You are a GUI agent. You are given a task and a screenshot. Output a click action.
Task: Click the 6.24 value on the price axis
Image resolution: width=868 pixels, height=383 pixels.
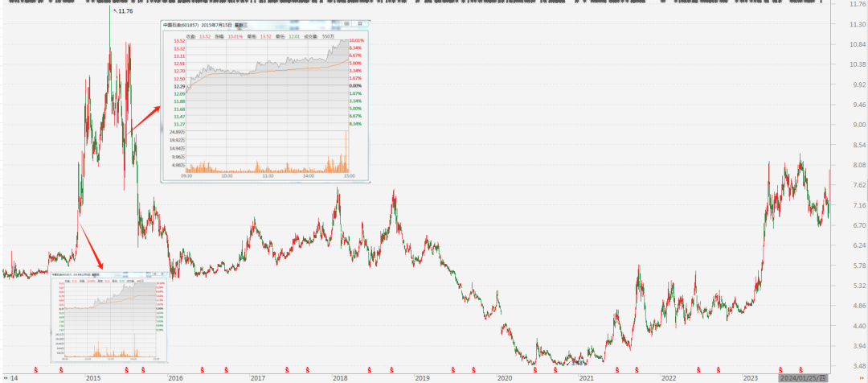[859, 245]
